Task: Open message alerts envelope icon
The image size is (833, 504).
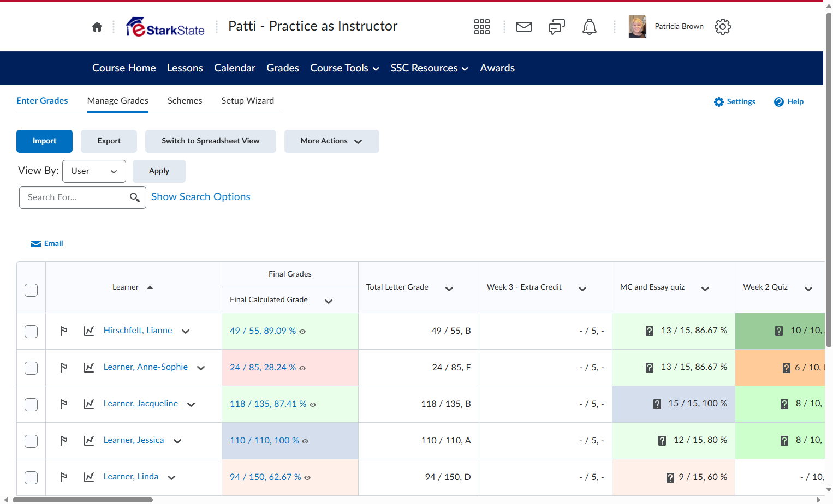Action: click(x=524, y=27)
